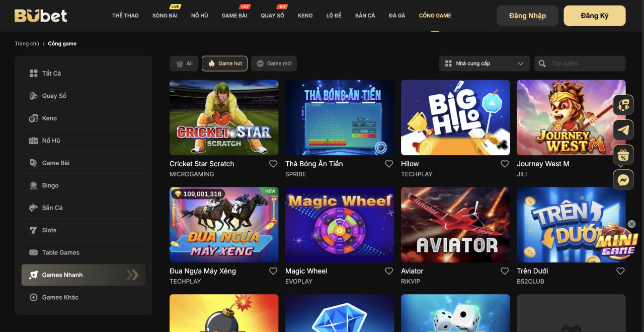644x332 pixels.
Task: Close the Mini Game floating popup
Action: click(x=632, y=224)
